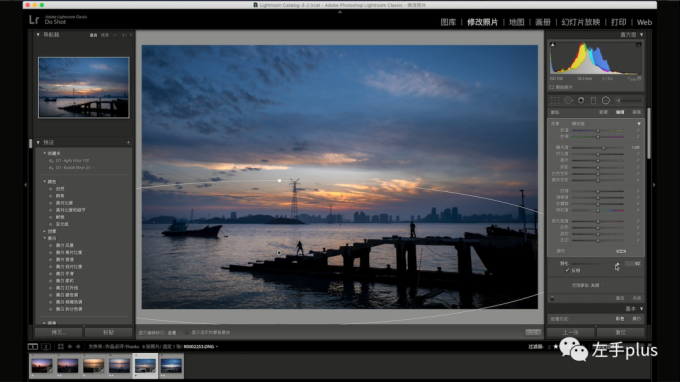The image size is (680, 382).
Task: Select 黑白 treatment option
Action: click(x=636, y=319)
